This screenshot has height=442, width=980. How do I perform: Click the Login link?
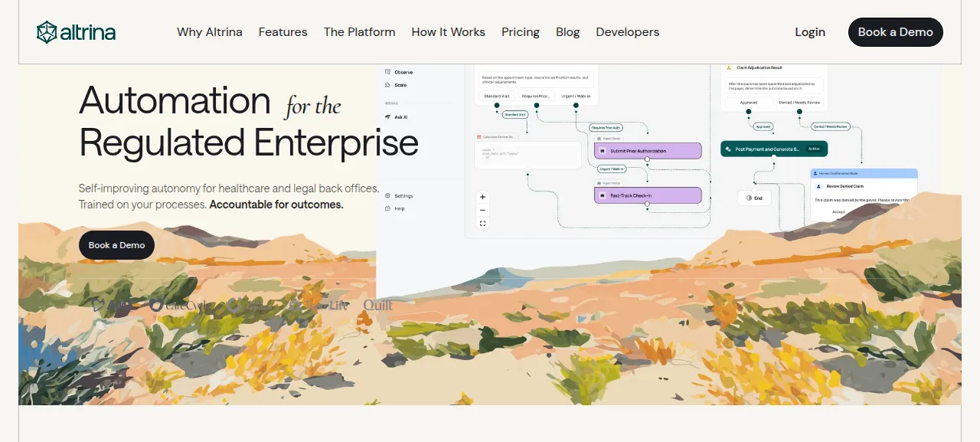(x=810, y=32)
